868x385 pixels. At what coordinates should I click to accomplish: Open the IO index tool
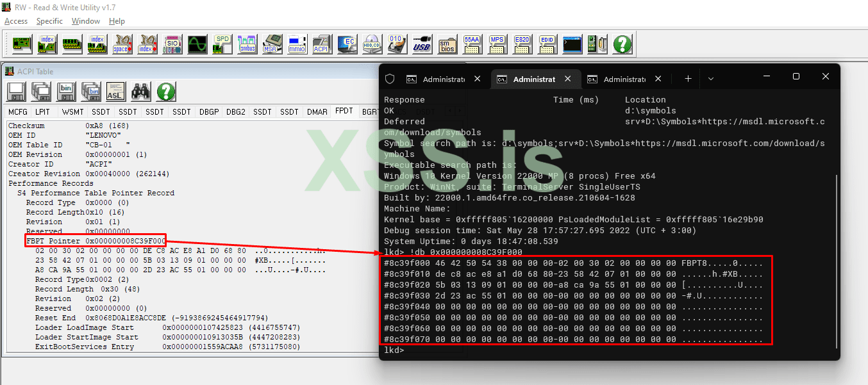coord(147,44)
